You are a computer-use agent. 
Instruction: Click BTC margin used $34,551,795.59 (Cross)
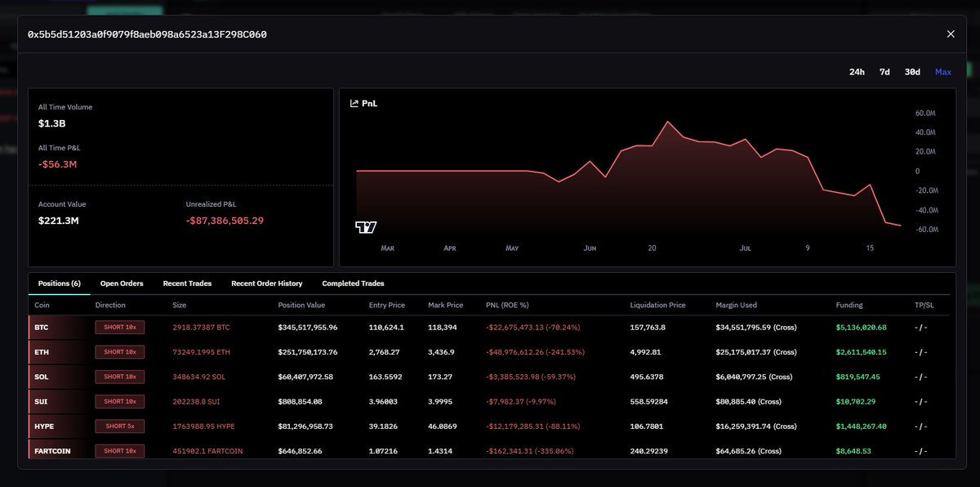(x=756, y=328)
